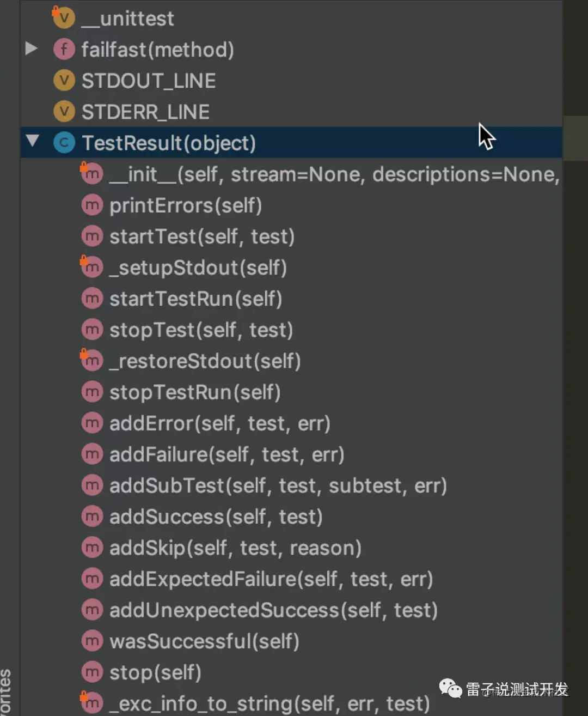Select addSubTest(self, test, subtest, err)
The height and width of the screenshot is (716, 588).
tap(278, 486)
